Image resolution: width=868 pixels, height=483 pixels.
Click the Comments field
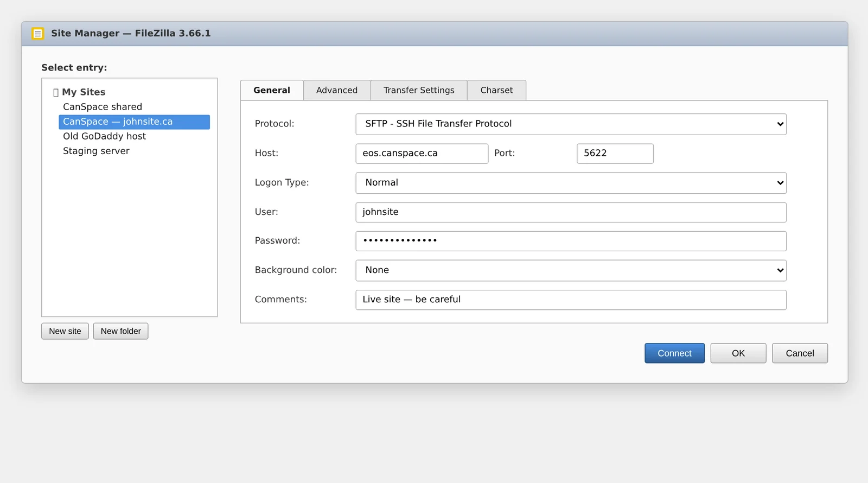[x=571, y=300]
